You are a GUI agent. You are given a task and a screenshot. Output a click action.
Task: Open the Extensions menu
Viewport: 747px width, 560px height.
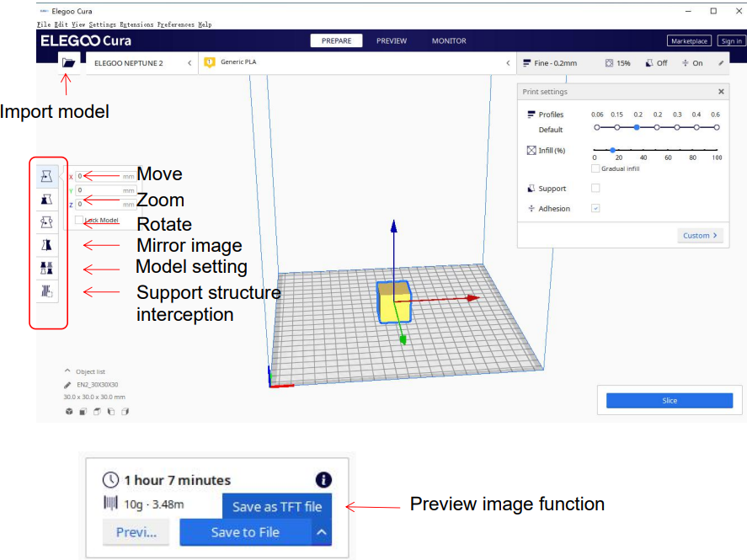tap(136, 24)
